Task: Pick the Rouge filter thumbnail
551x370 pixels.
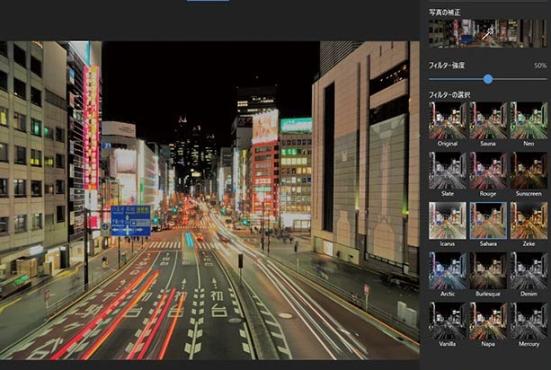Action: [x=488, y=171]
